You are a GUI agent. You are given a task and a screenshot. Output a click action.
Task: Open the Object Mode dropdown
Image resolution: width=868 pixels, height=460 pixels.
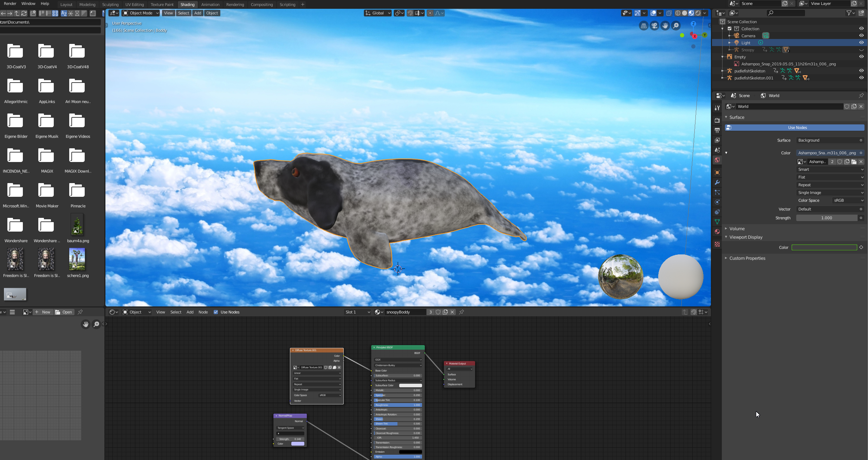(141, 13)
